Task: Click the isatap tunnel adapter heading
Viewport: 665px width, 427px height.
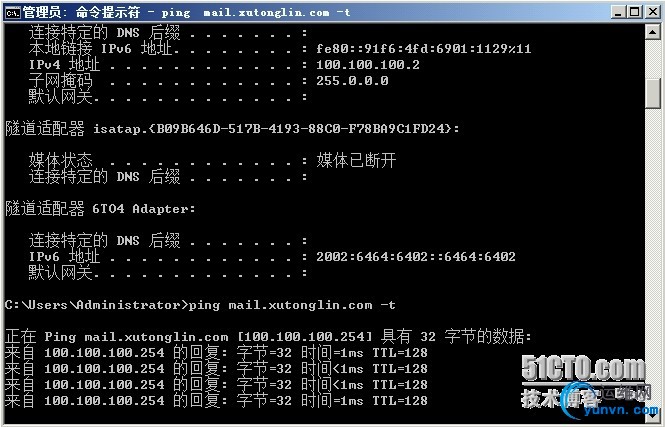Action: (x=232, y=128)
